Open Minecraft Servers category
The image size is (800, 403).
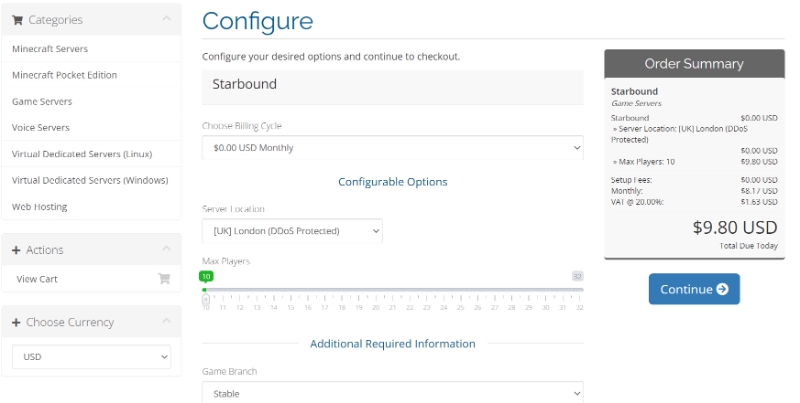[x=50, y=49]
